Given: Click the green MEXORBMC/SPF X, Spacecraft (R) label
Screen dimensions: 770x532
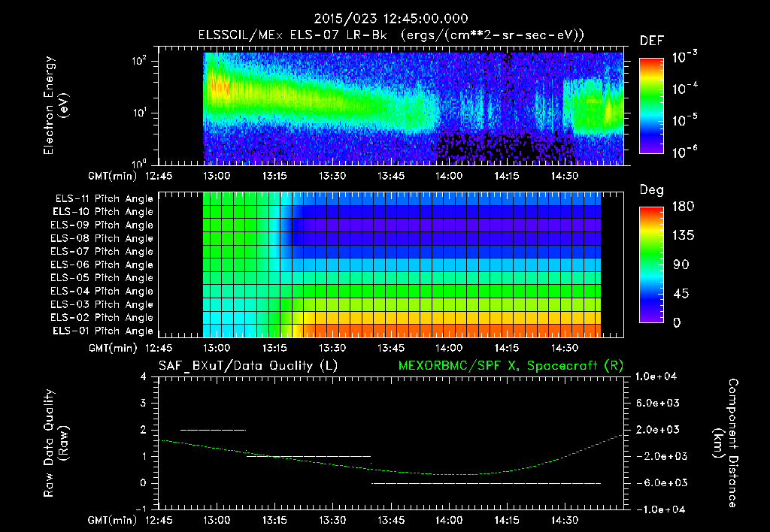Looking at the screenshot, I should coord(511,366).
